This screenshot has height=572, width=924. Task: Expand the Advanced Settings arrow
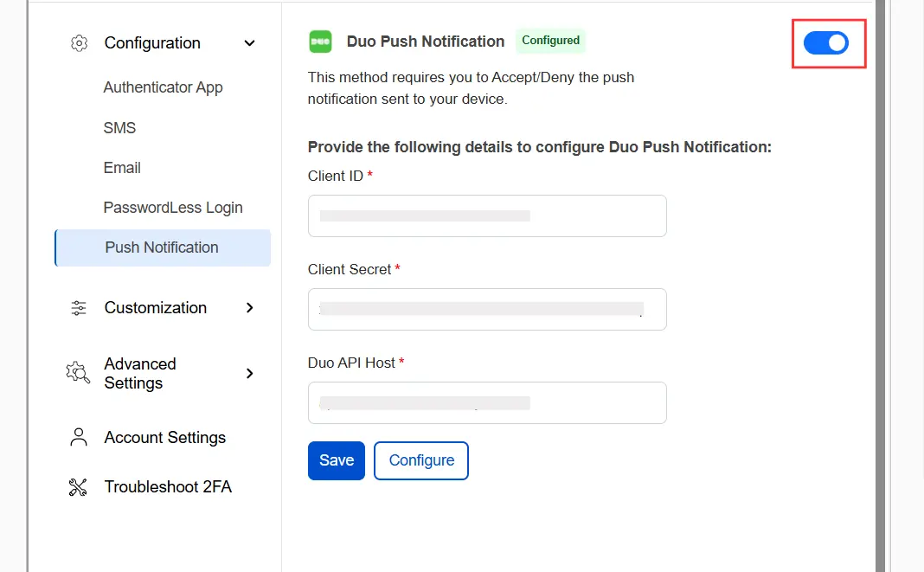pos(250,373)
